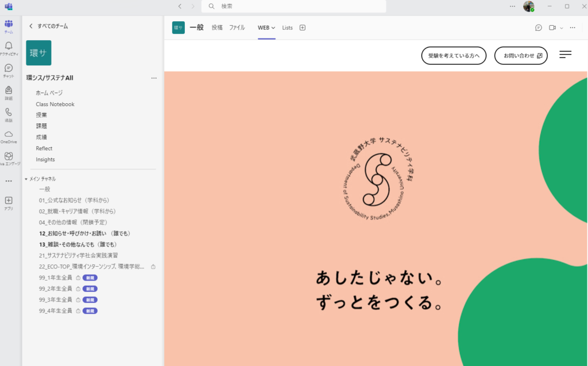
Task: Start a meeting with the video camera icon
Action: pyautogui.click(x=552, y=28)
